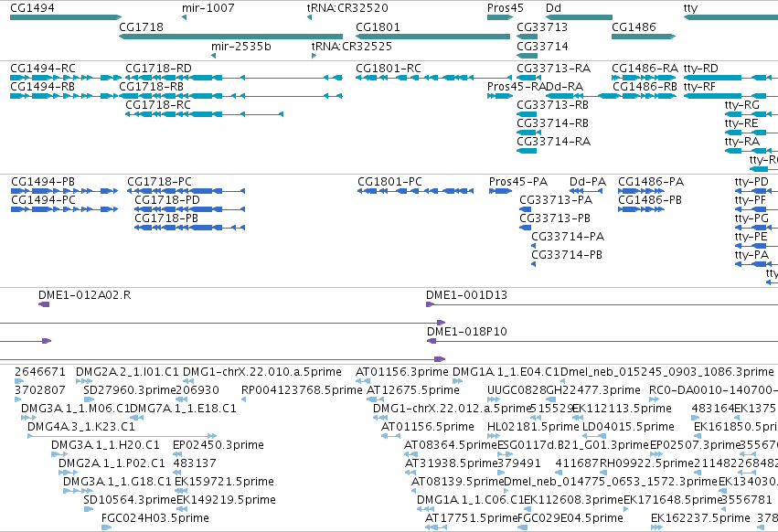The image size is (778, 532).
Task: Click the DME1-012A02.R clone label
Action: tap(84, 294)
